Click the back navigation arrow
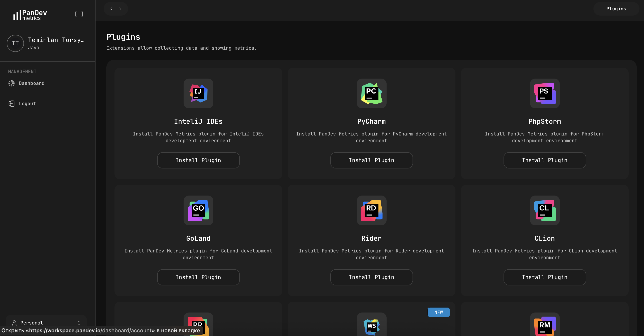Image resolution: width=644 pixels, height=336 pixels. [x=111, y=9]
